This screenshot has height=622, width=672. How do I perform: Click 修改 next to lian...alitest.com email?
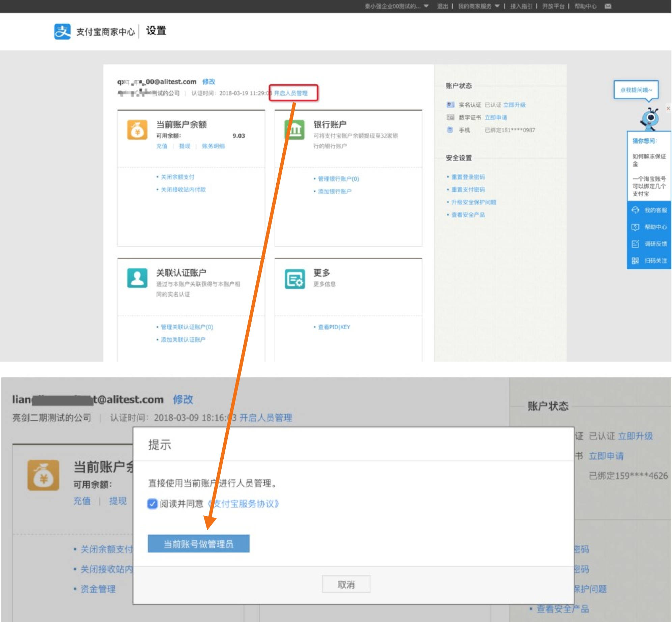coord(183,399)
